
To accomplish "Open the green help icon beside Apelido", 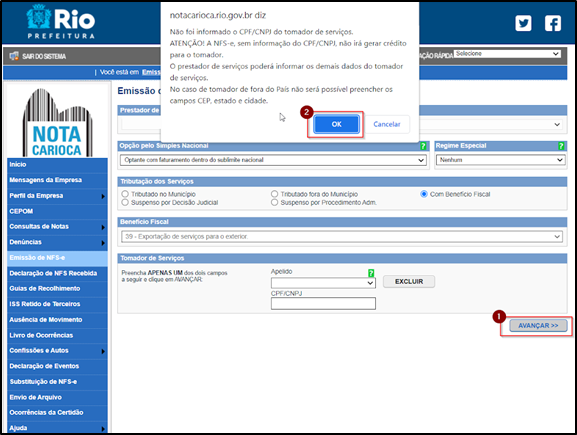I will [371, 273].
